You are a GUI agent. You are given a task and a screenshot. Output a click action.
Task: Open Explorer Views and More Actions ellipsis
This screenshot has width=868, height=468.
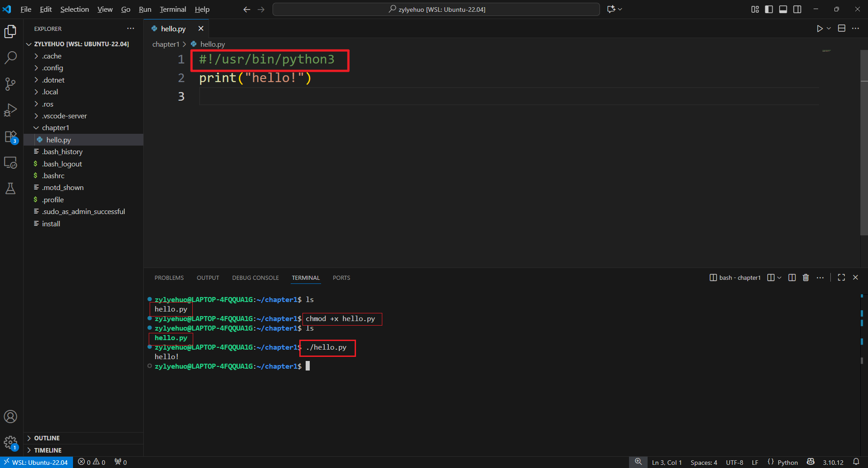click(131, 29)
